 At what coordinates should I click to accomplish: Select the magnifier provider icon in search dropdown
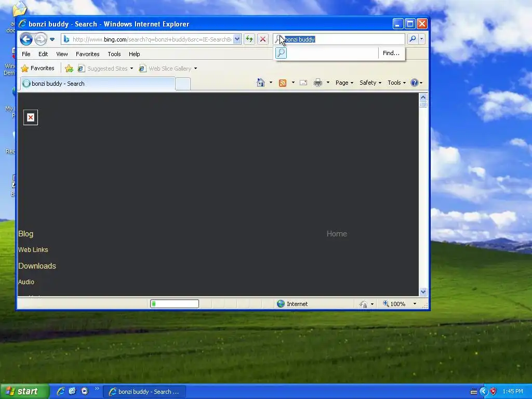(281, 53)
